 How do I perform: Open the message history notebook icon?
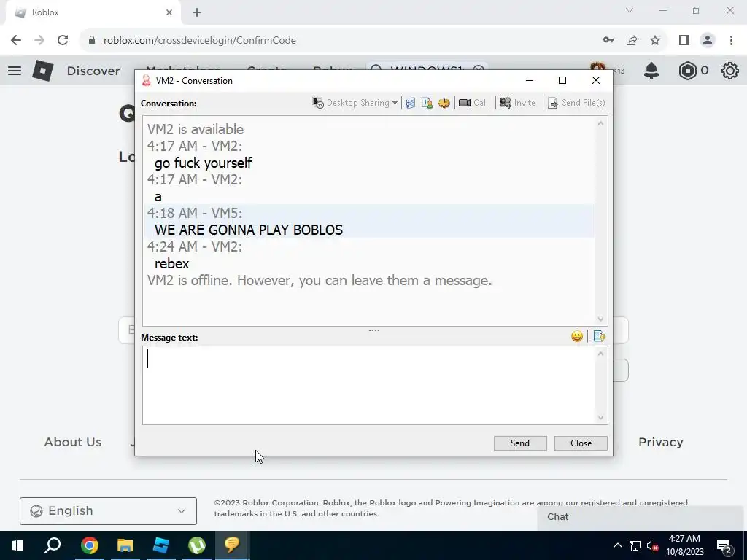[x=411, y=103]
